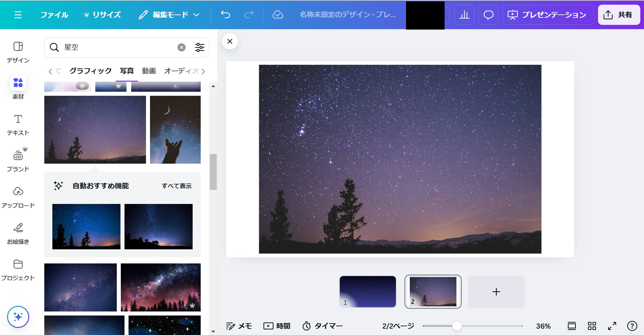This screenshot has height=335, width=644.
Task: Pick the blue starry sky recommended photo
Action: click(86, 226)
